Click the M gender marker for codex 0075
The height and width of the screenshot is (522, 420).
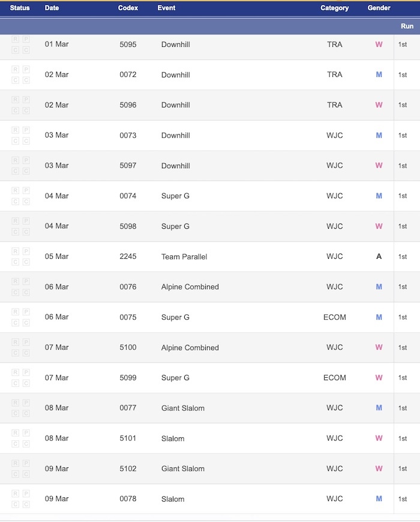tap(379, 317)
